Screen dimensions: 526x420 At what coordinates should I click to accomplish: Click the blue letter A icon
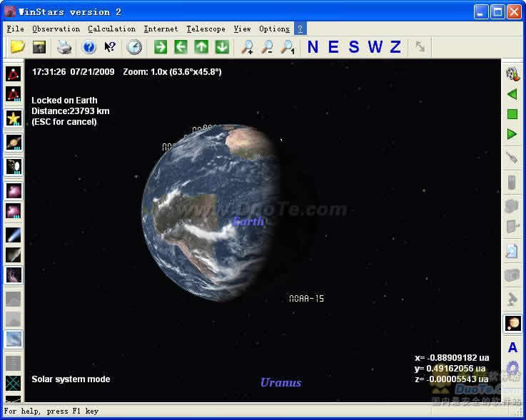512,347
